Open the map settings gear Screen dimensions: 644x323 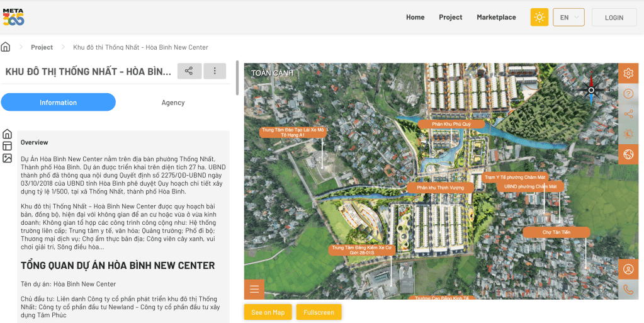click(628, 74)
